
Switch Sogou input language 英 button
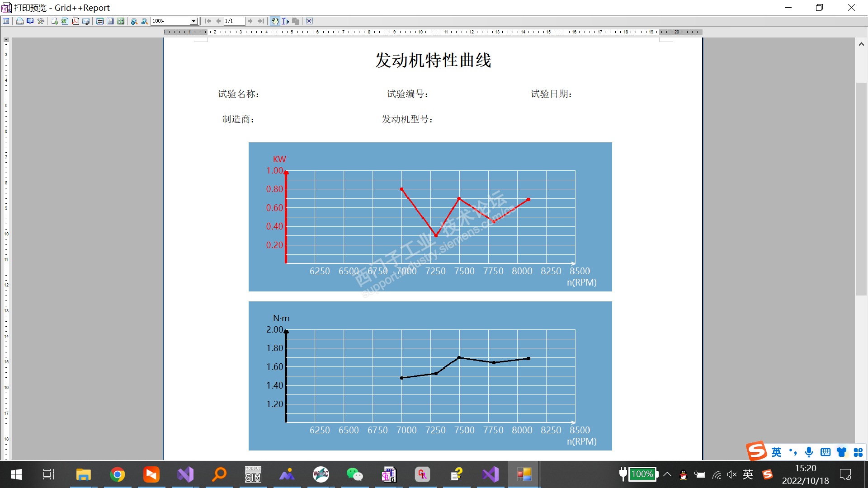click(x=776, y=452)
